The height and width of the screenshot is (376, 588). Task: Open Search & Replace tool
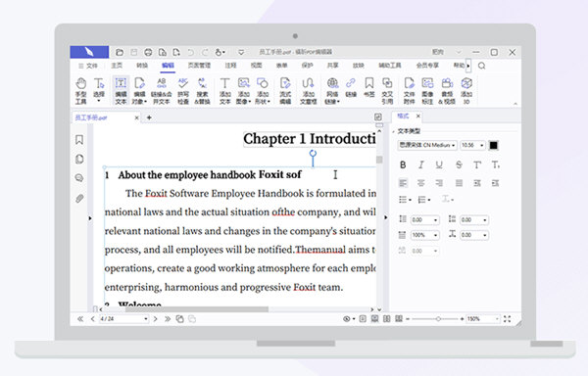coord(203,91)
